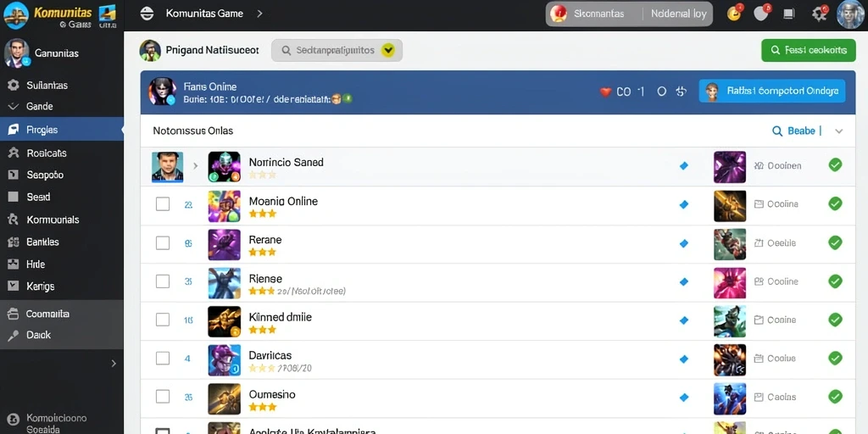The image size is (868, 434).
Task: Tick the checkbox beside Oumesino
Action: pyautogui.click(x=163, y=397)
